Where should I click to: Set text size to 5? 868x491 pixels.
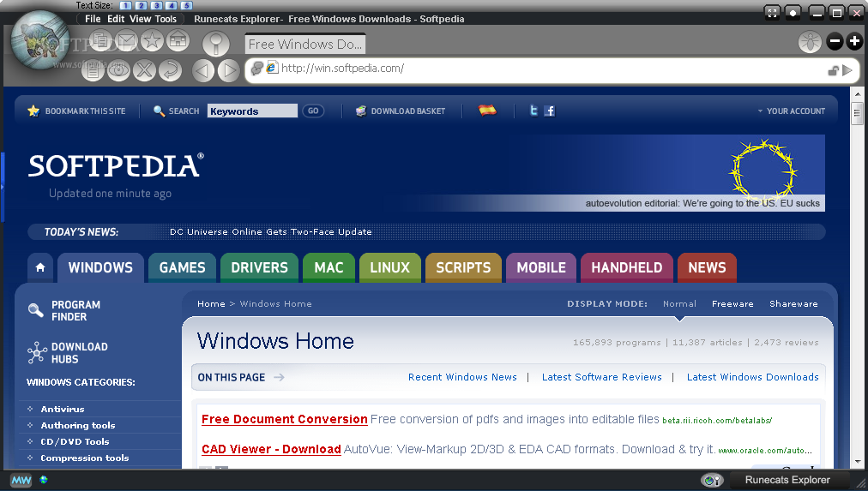point(187,5)
